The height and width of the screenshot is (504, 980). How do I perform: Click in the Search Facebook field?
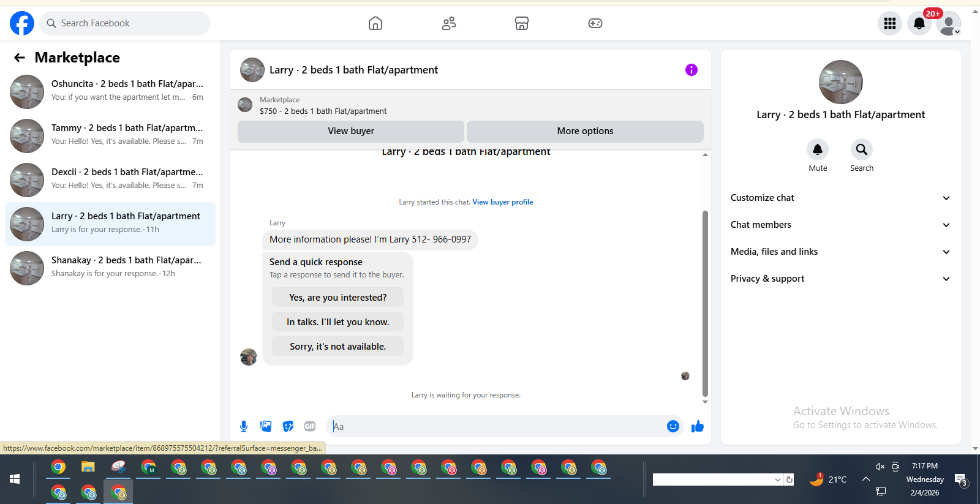(x=125, y=23)
